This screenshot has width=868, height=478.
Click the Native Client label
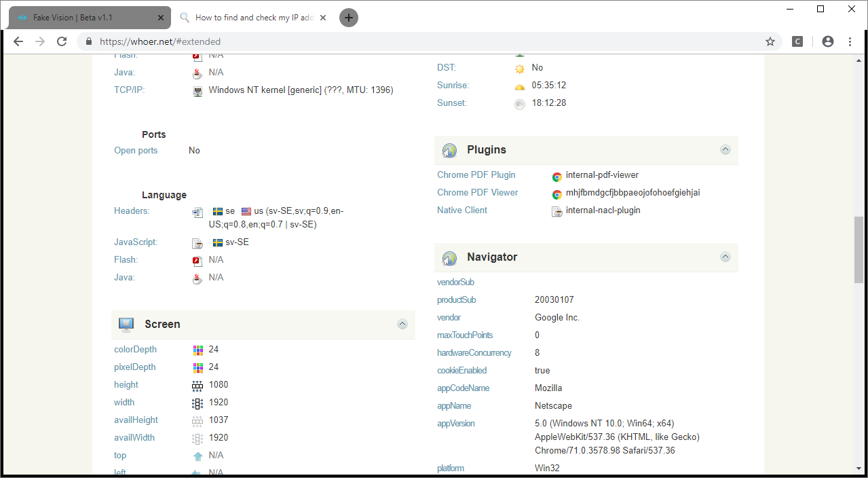462,210
